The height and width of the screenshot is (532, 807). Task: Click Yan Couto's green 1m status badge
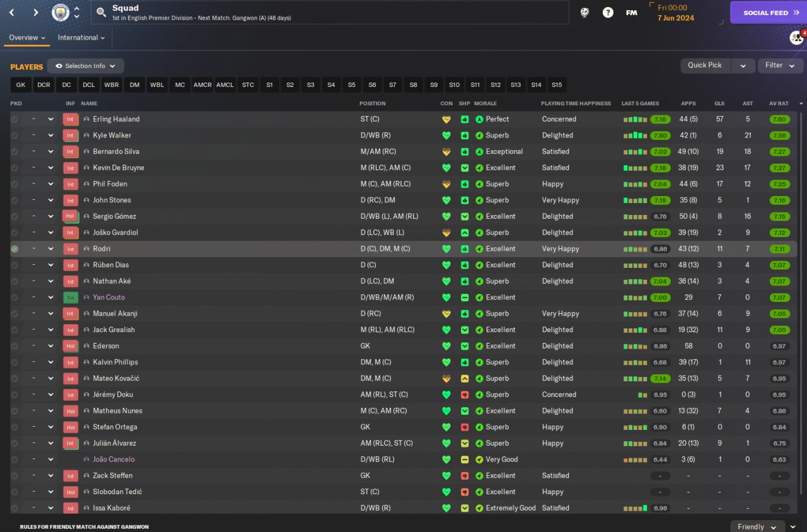pyautogui.click(x=70, y=298)
